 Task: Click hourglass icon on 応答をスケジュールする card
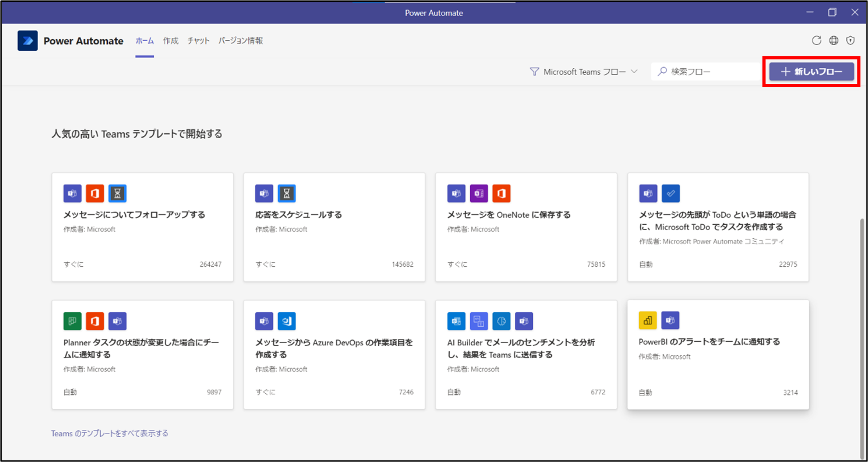[287, 193]
